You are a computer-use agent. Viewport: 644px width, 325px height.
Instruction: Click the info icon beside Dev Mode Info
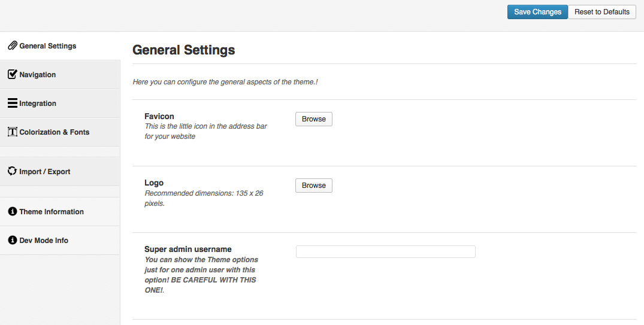[x=13, y=240]
